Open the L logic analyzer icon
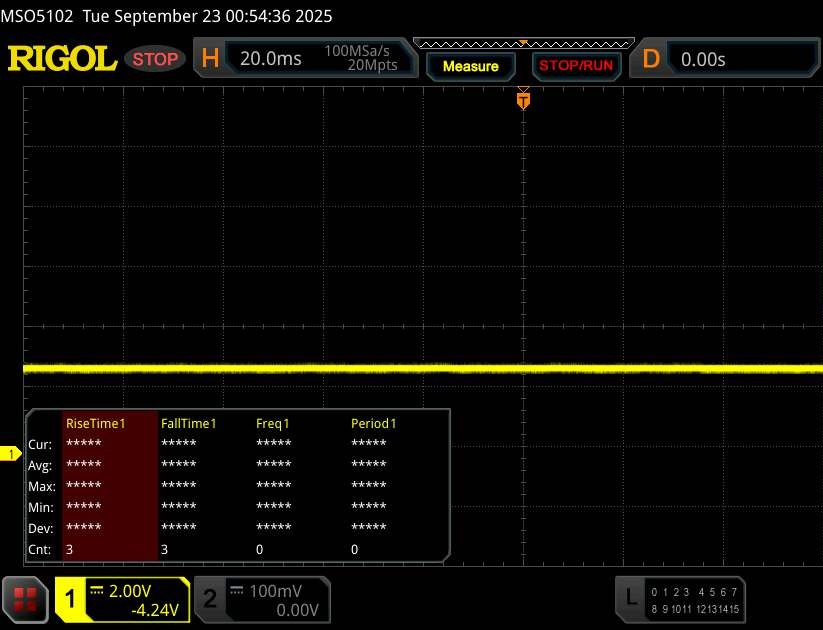This screenshot has width=823, height=630. pyautogui.click(x=631, y=598)
